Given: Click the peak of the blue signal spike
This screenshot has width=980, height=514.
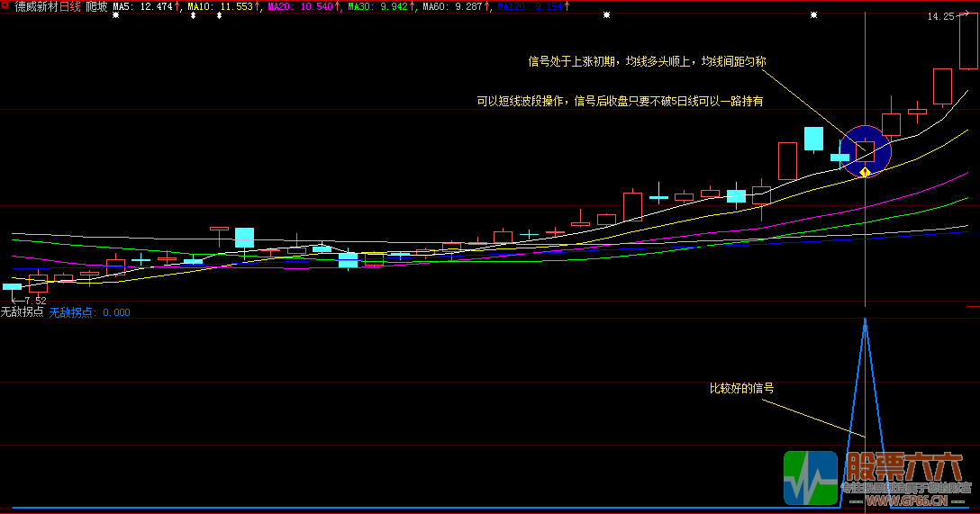Looking at the screenshot, I should (x=865, y=319).
